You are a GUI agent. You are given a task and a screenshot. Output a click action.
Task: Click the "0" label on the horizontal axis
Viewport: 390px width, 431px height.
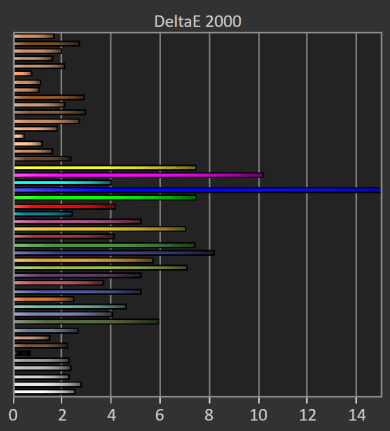pos(13,415)
